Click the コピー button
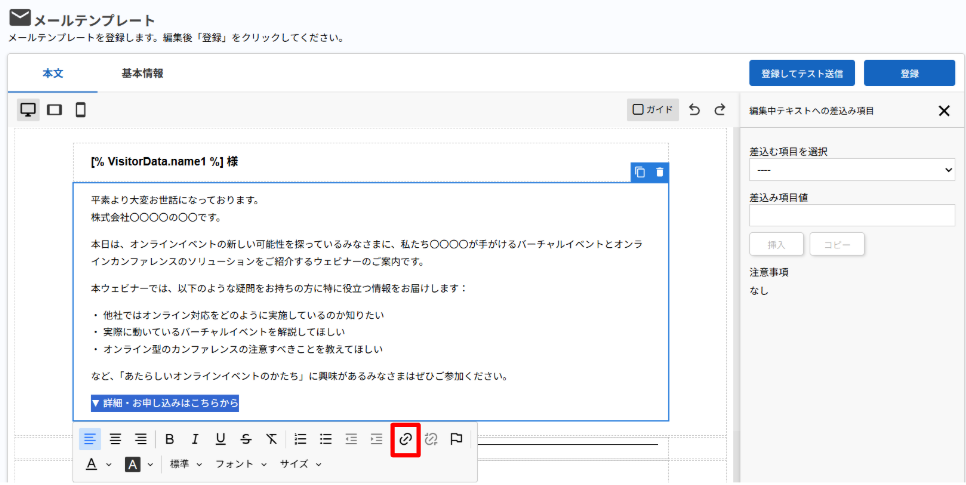This screenshot has width=966, height=485. tap(837, 245)
